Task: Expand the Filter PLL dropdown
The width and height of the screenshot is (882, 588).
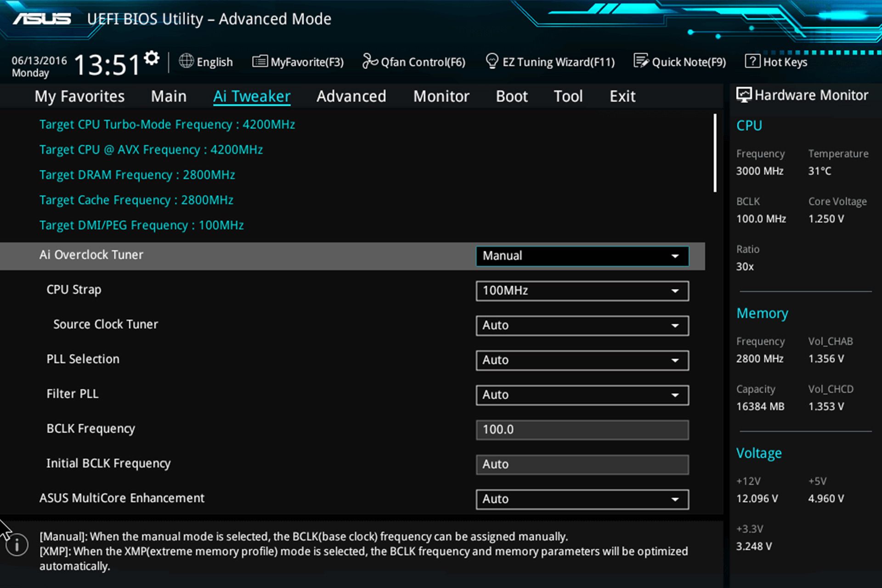Action: 582,395
